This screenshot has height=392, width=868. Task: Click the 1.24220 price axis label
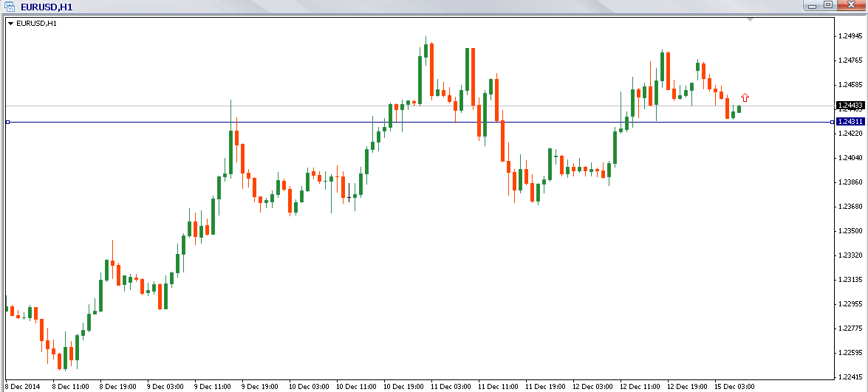pyautogui.click(x=850, y=133)
